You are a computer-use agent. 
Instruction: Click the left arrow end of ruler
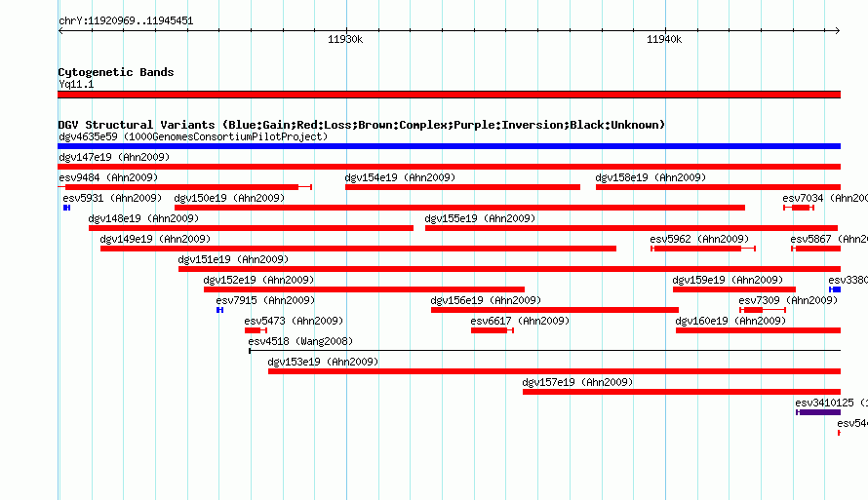(x=60, y=30)
